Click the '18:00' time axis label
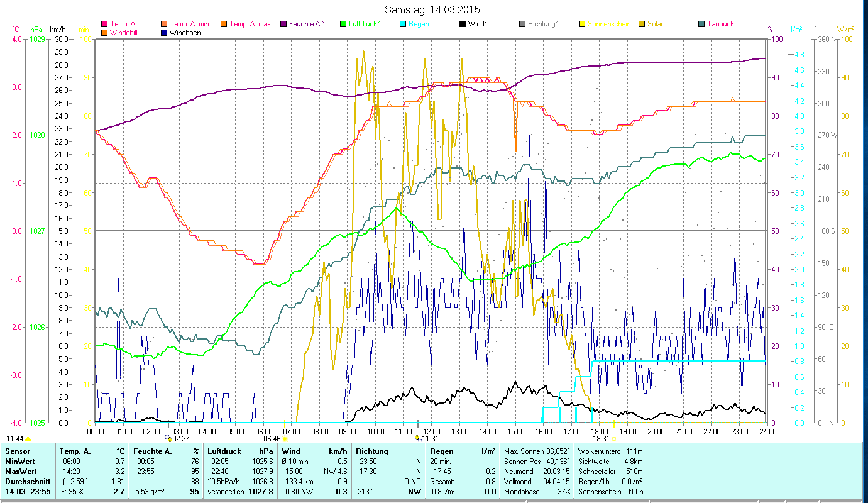Viewport: 868px width, 503px height. click(599, 431)
